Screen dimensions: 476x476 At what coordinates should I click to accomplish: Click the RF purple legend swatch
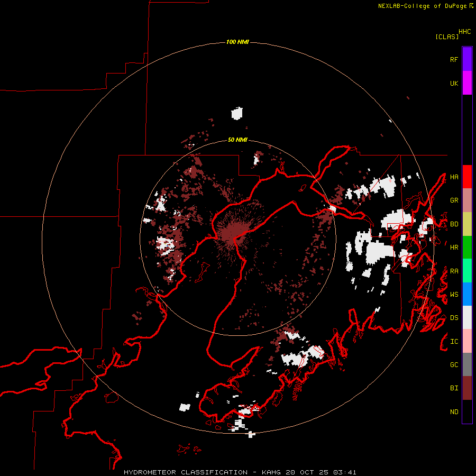click(x=467, y=59)
